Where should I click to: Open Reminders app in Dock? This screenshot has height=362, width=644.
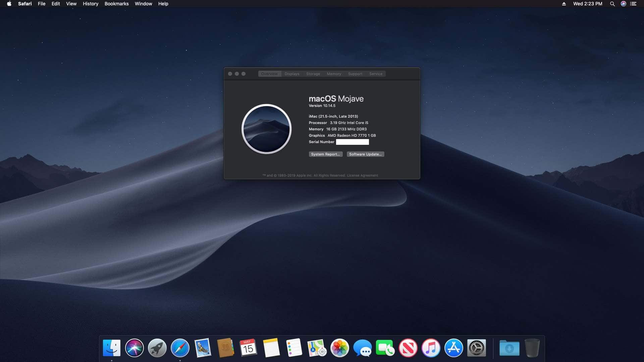pos(294,348)
